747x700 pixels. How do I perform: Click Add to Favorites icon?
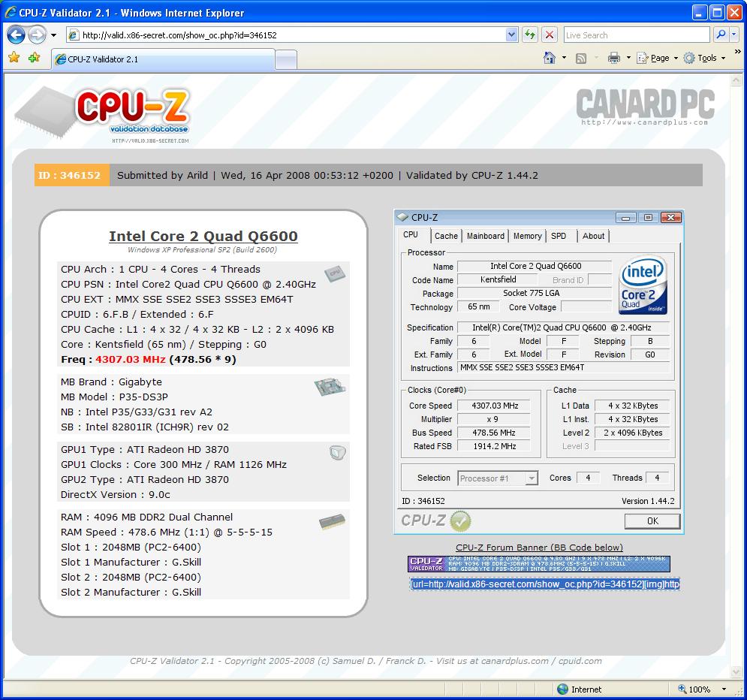(35, 58)
